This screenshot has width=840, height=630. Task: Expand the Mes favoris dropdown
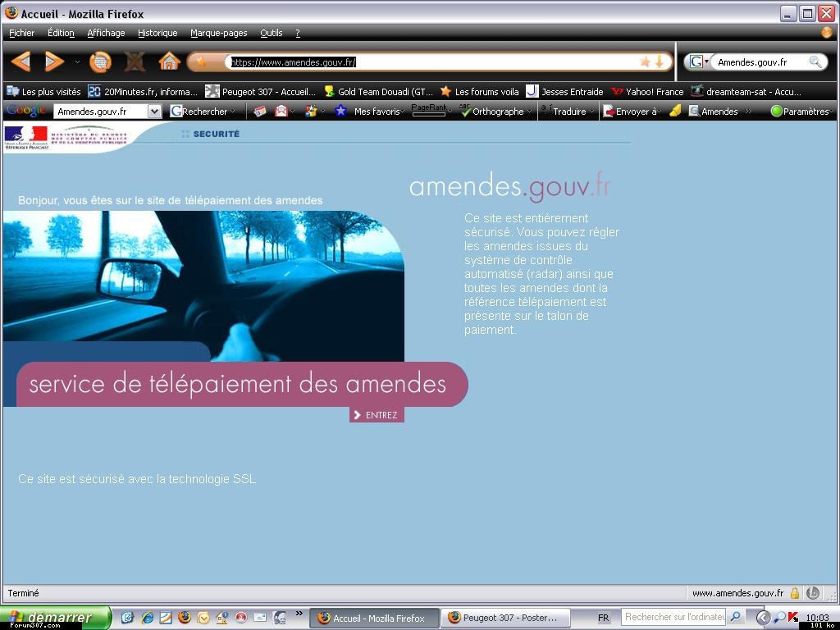(x=377, y=112)
